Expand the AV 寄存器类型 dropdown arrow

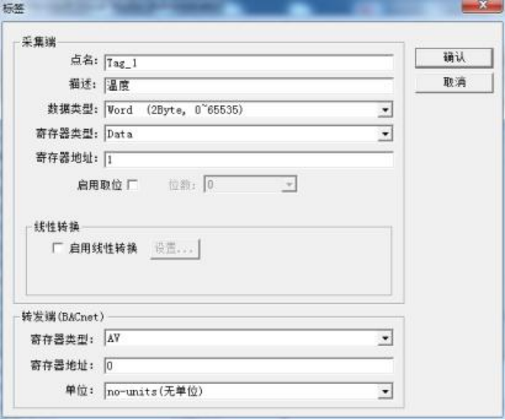tap(385, 338)
